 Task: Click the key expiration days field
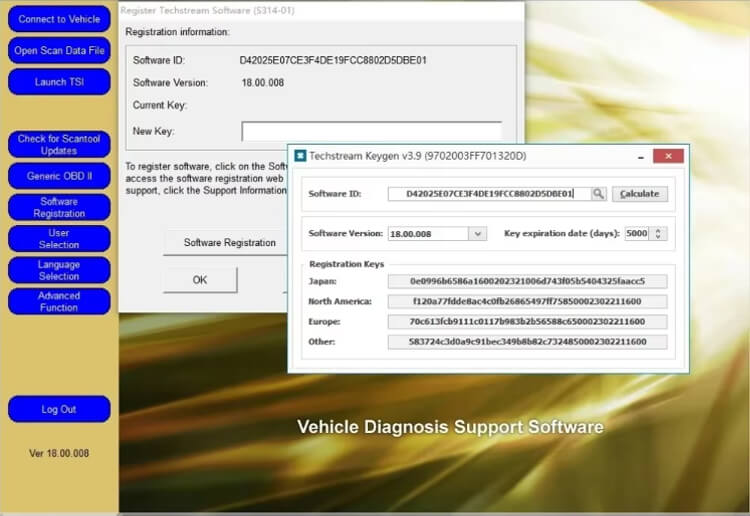637,233
